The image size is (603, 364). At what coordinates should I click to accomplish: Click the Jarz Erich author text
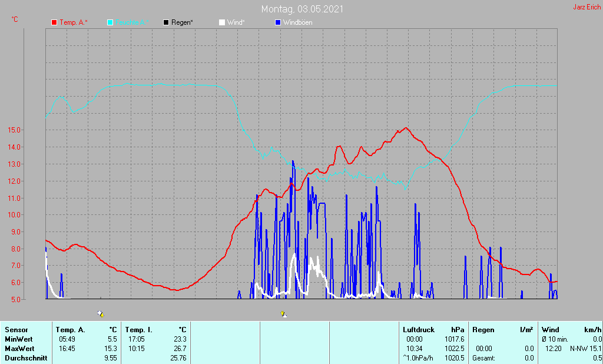[587, 7]
